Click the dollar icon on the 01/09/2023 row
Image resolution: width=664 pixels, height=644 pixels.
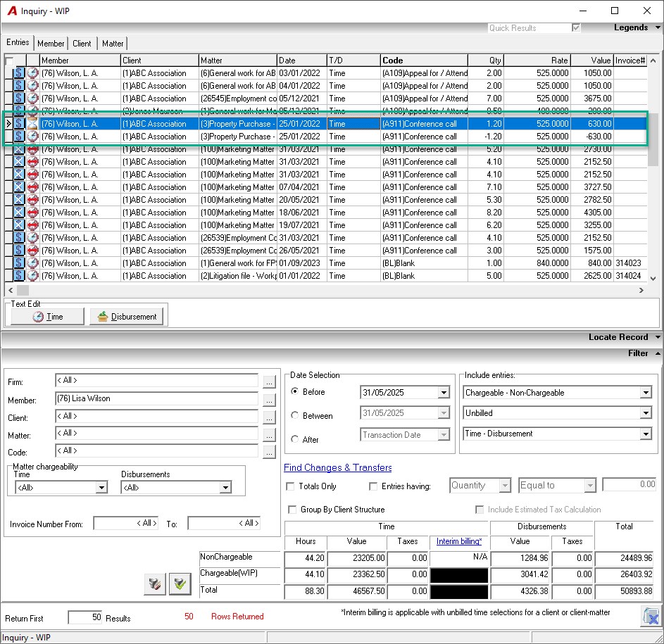click(19, 263)
